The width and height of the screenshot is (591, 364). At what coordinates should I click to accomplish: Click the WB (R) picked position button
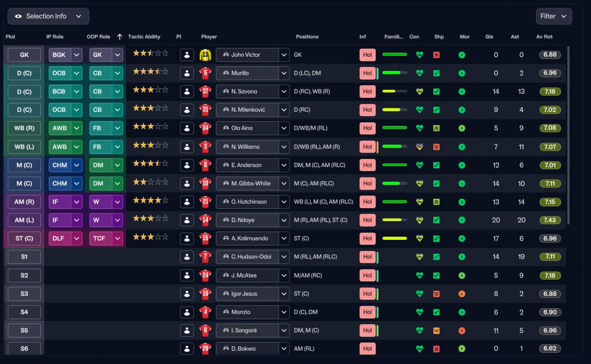click(24, 128)
